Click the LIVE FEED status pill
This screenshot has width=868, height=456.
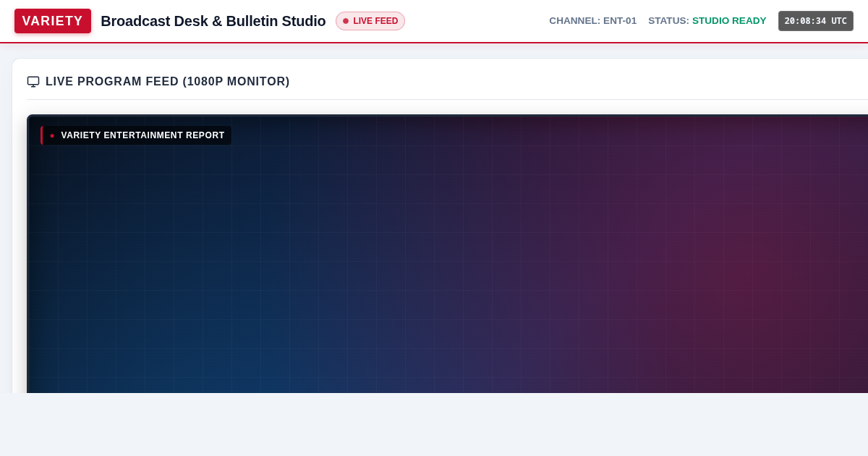[370, 21]
